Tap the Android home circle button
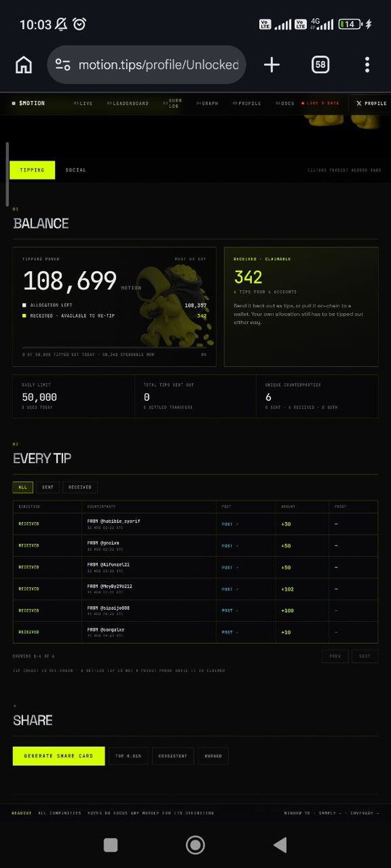Screen dimensions: 391x868 [195, 844]
